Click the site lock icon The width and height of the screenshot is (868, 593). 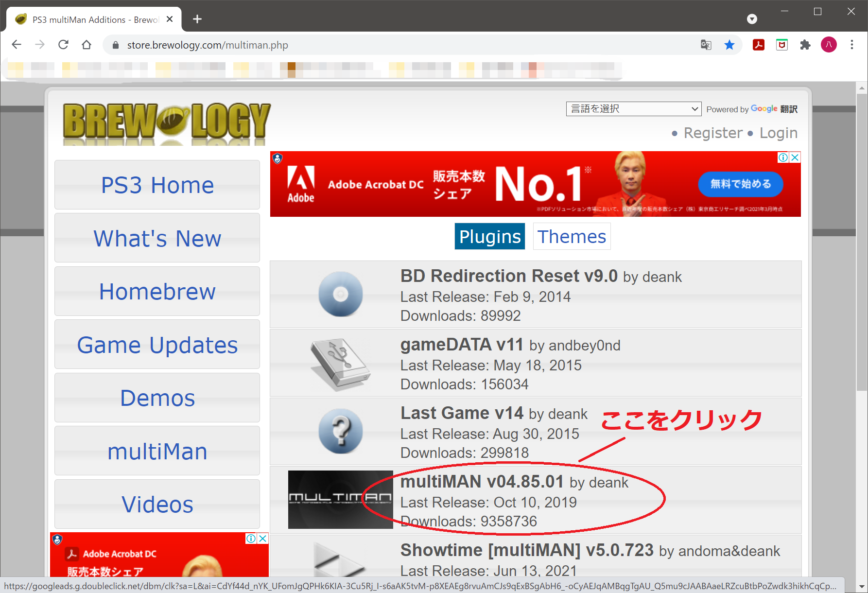pyautogui.click(x=115, y=45)
